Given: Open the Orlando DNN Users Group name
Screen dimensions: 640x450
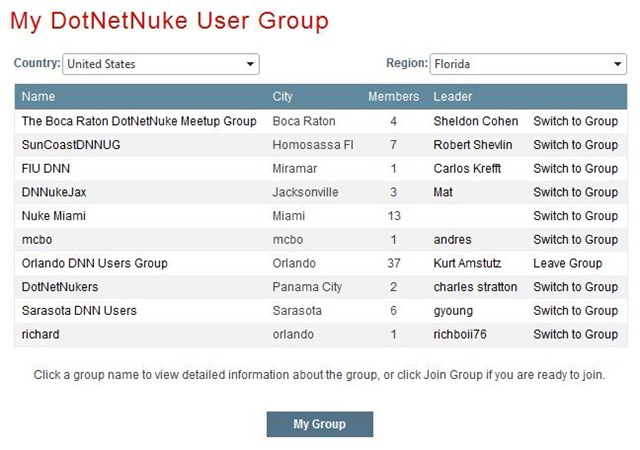Looking at the screenshot, I should 95,263.
